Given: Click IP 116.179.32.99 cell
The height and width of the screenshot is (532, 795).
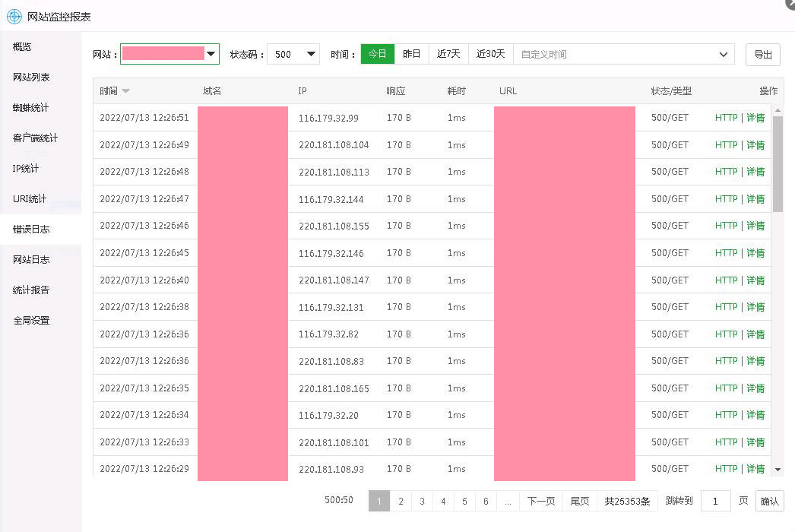Looking at the screenshot, I should (x=328, y=118).
